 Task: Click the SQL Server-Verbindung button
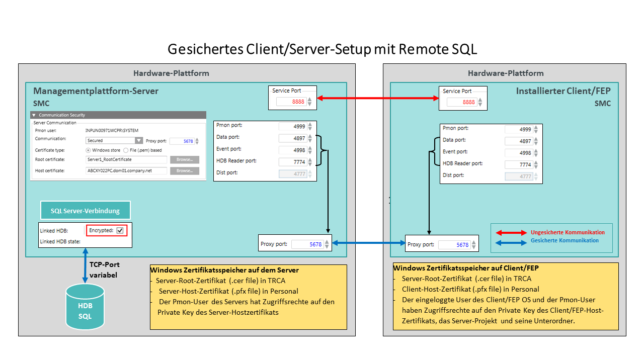(85, 210)
